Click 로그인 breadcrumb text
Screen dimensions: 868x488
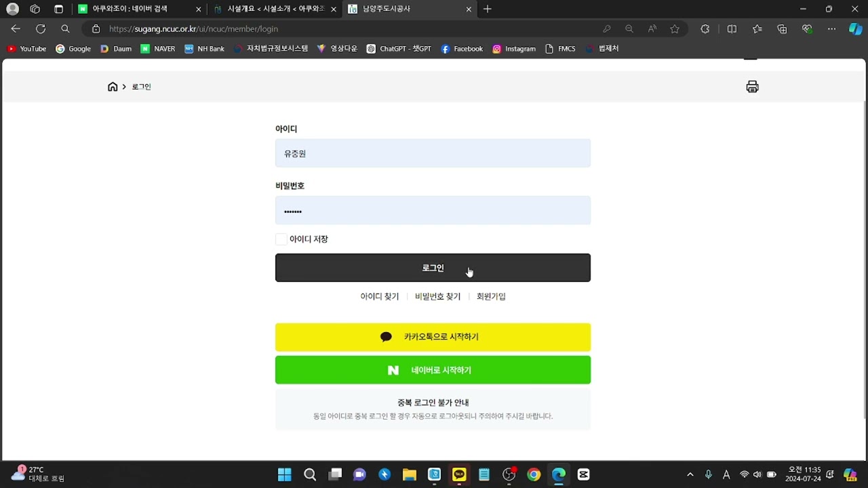141,87
